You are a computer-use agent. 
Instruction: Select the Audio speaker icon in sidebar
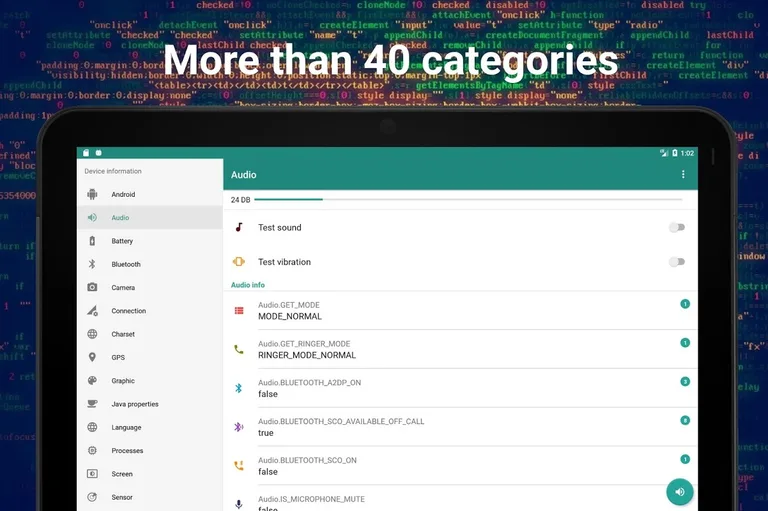coord(92,218)
